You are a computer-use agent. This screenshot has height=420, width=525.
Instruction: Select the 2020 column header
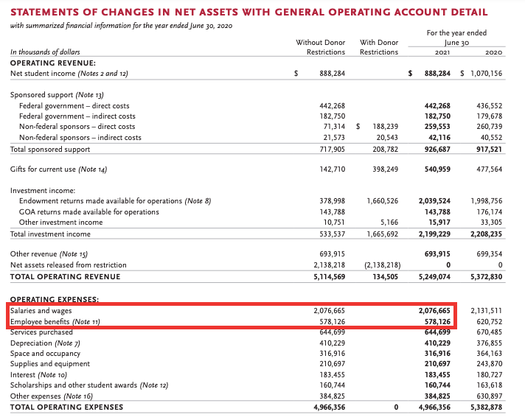tap(494, 52)
